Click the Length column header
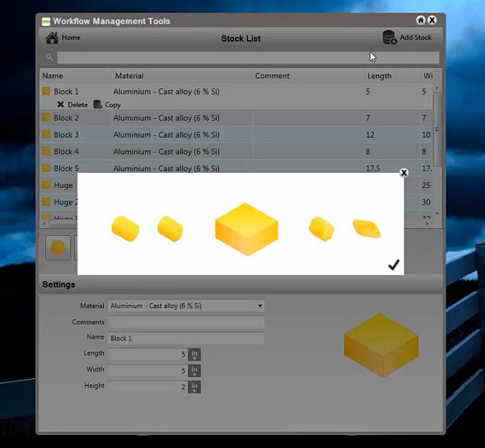The height and width of the screenshot is (448, 485). click(x=379, y=76)
